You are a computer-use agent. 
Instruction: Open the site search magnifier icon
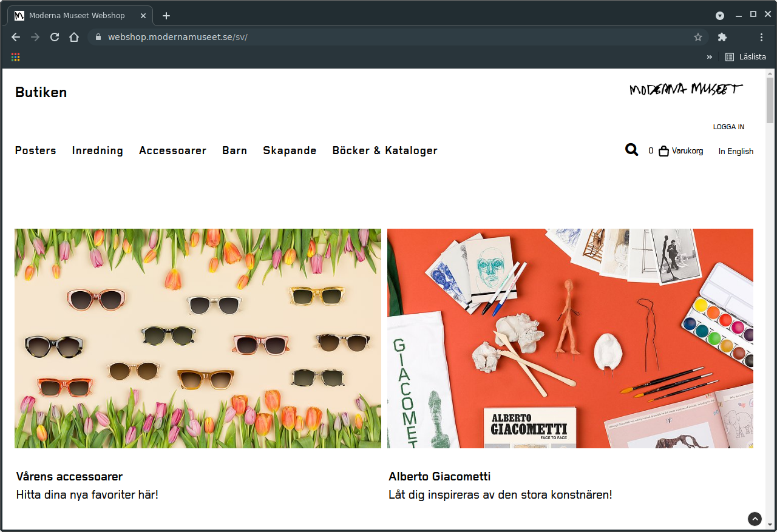631,150
